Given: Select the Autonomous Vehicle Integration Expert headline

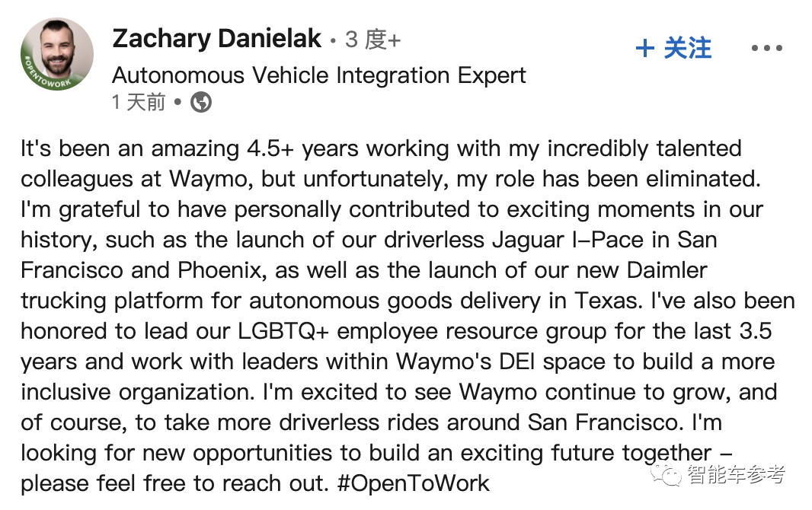Looking at the screenshot, I should [x=319, y=75].
